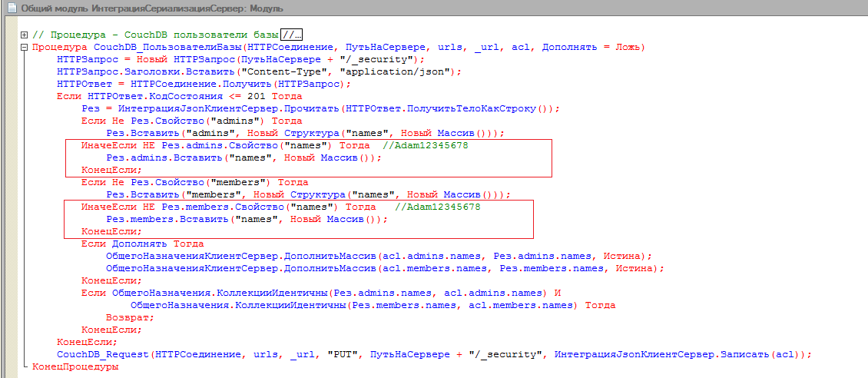Click the "Возврат;" statement
Image resolution: width=868 pixels, height=378 pixels.
tap(130, 317)
